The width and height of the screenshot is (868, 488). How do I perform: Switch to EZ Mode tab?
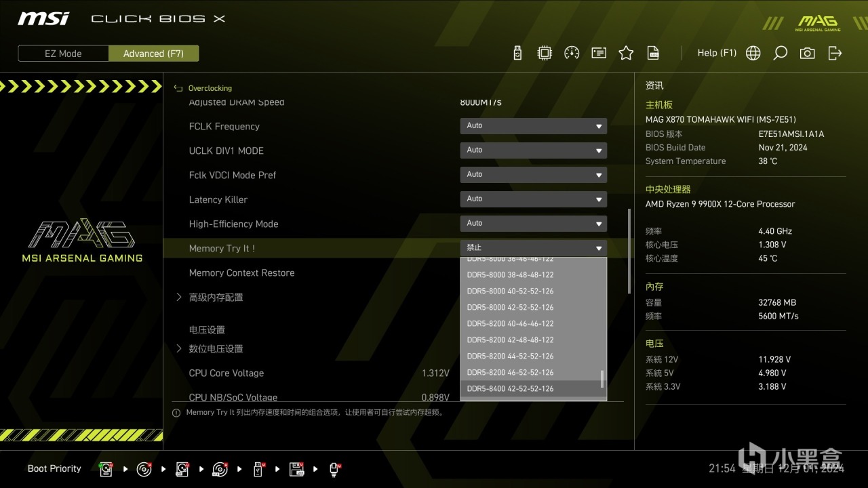click(63, 54)
